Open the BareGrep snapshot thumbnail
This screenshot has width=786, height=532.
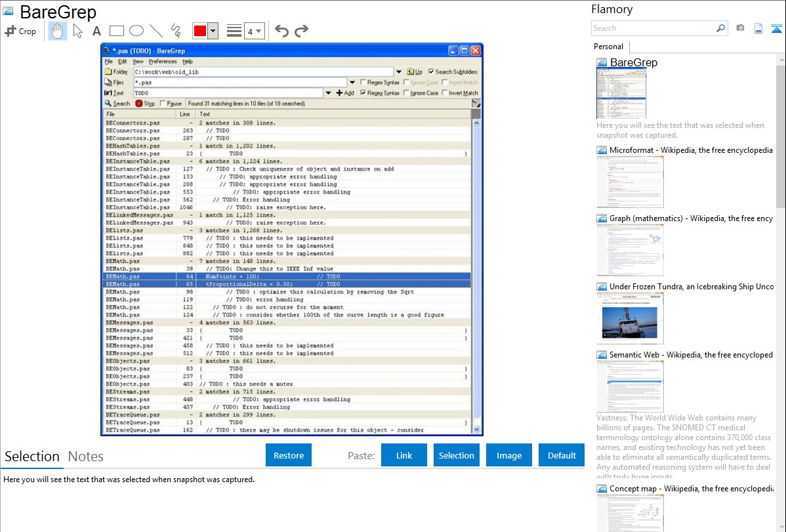click(621, 94)
